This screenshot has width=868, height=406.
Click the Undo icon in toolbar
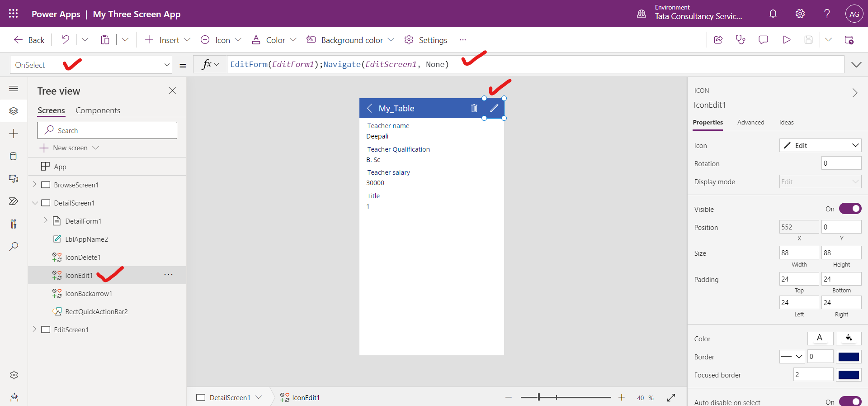[x=66, y=40]
